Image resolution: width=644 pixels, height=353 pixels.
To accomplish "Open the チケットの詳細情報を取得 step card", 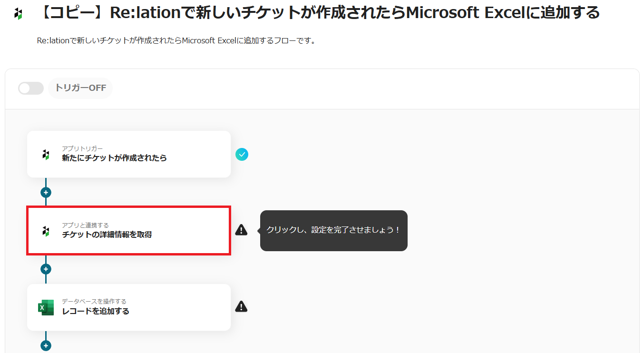I will point(129,231).
